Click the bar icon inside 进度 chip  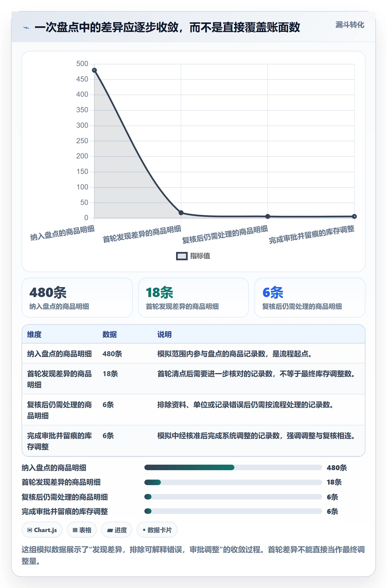110,530
